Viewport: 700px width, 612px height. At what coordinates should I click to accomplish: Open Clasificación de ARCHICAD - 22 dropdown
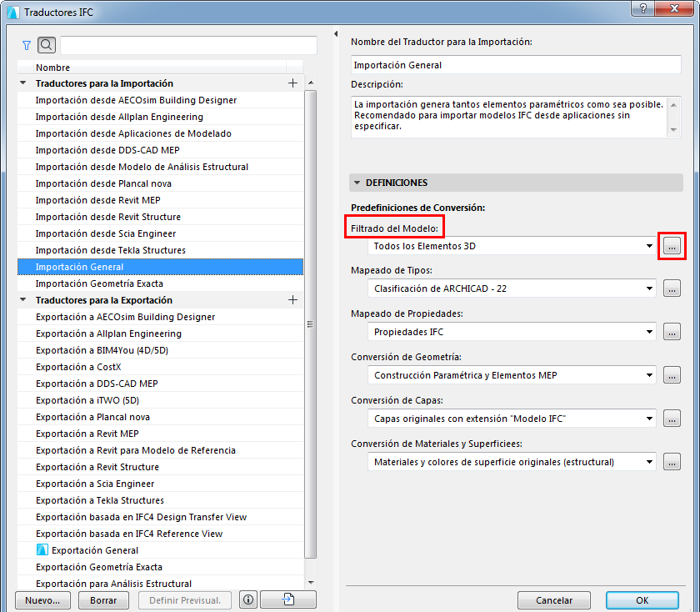[512, 288]
